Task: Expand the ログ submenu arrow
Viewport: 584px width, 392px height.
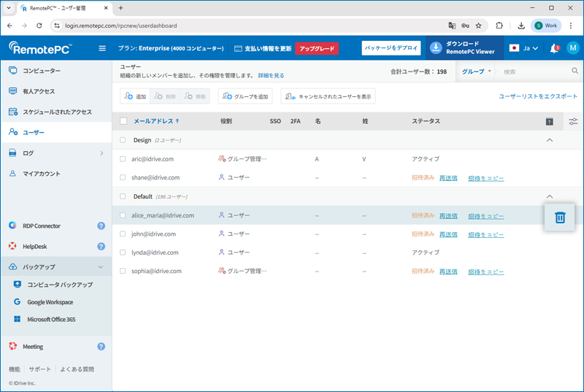Action: point(101,153)
